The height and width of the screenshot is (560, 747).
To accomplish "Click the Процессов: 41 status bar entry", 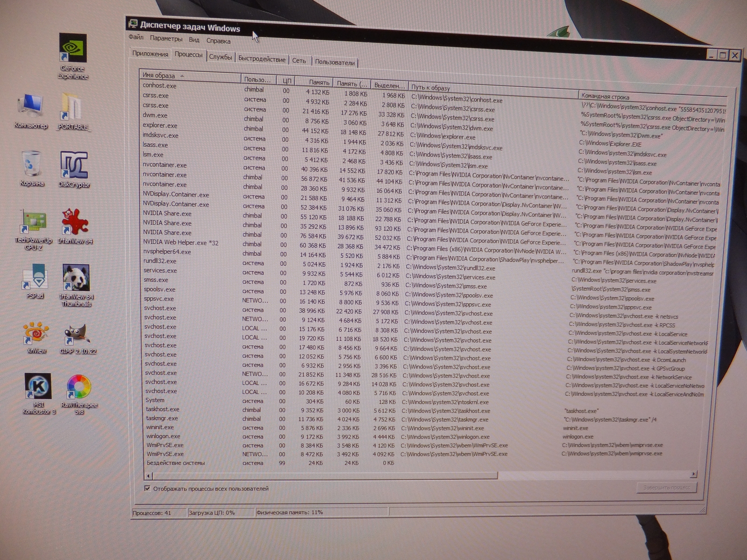I will [x=152, y=513].
